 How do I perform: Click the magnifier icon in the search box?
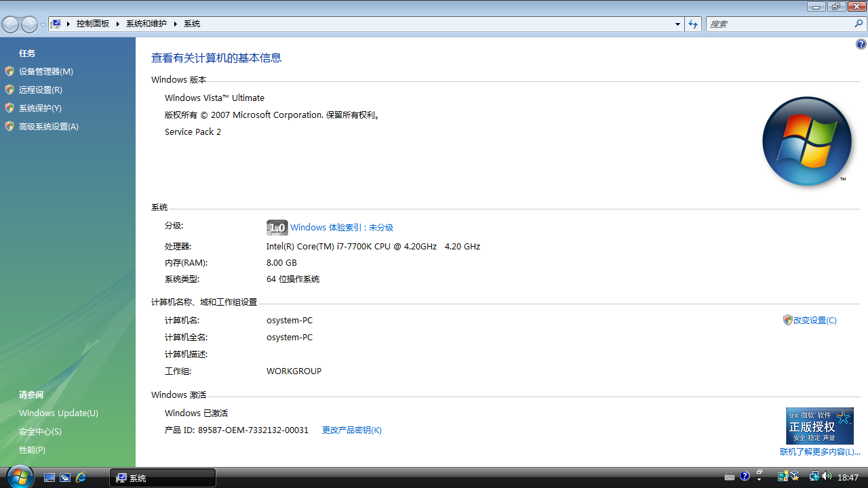859,24
